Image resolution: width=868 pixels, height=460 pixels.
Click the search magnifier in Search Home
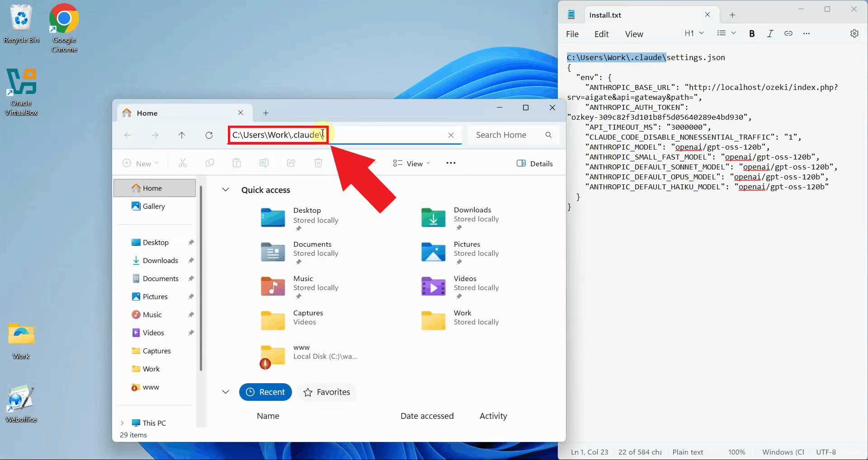[548, 135]
